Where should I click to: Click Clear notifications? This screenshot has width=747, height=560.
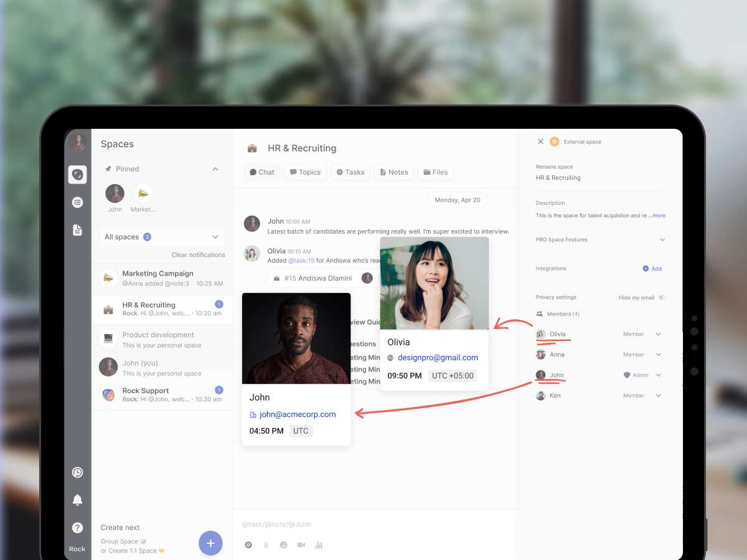coord(199,255)
